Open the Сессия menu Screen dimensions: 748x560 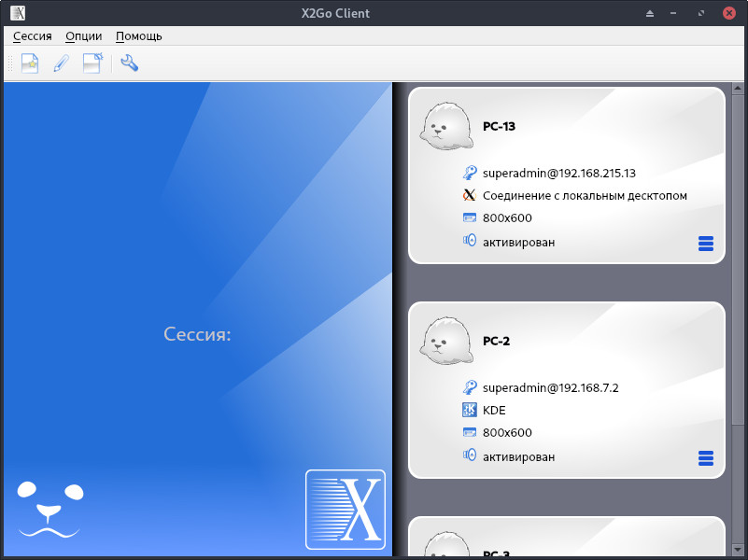(33, 36)
